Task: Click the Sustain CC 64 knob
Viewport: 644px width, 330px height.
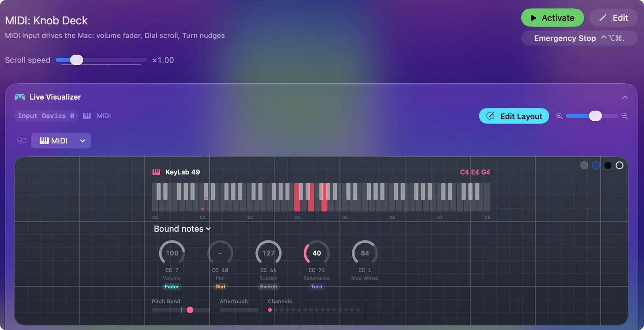Action: click(269, 253)
